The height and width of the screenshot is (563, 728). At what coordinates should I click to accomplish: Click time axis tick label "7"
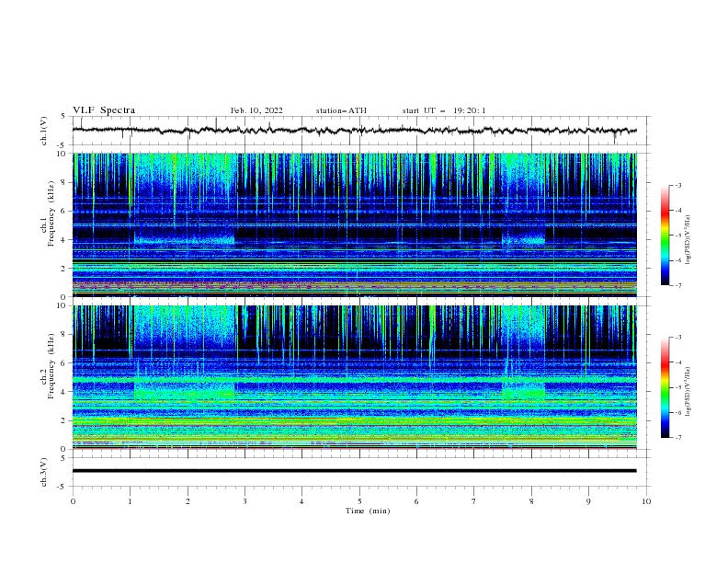pyautogui.click(x=474, y=501)
